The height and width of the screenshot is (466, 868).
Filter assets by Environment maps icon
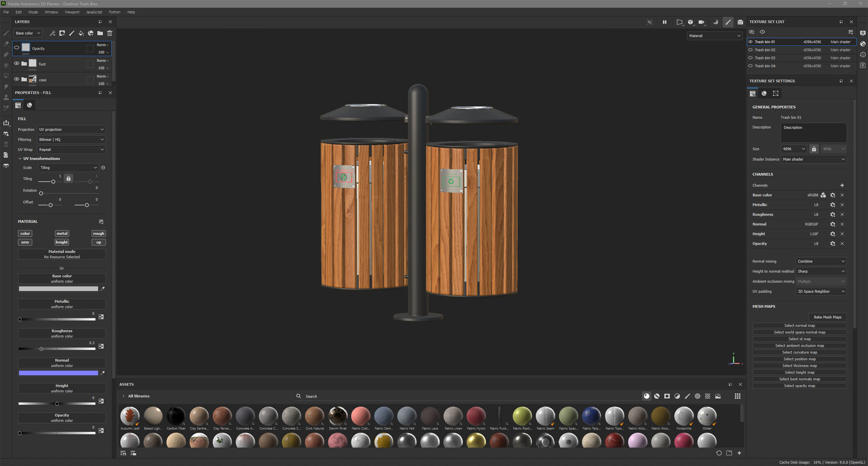tap(718, 396)
